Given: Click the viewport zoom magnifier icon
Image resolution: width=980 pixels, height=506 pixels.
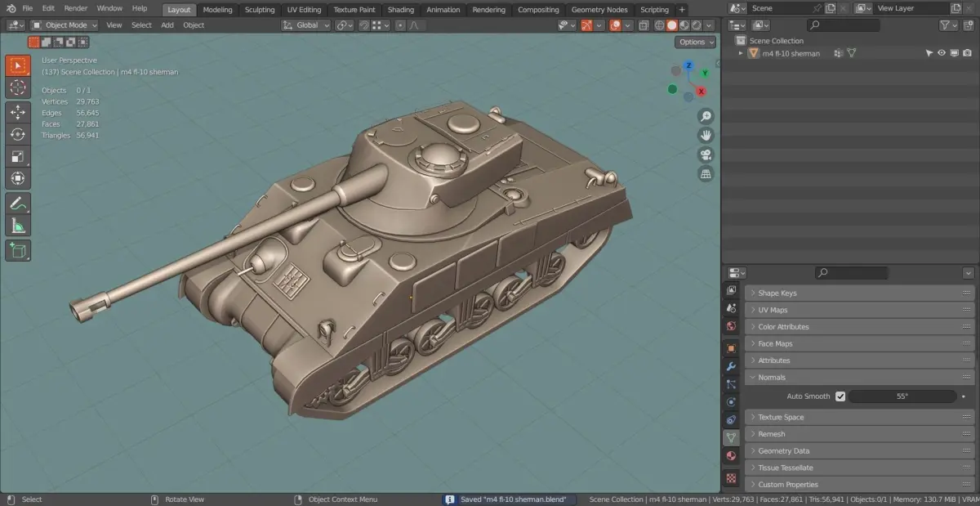Looking at the screenshot, I should point(706,116).
